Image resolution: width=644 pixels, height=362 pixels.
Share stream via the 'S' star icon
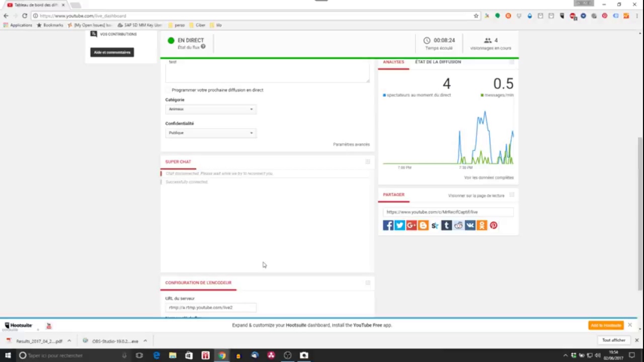tap(435, 225)
